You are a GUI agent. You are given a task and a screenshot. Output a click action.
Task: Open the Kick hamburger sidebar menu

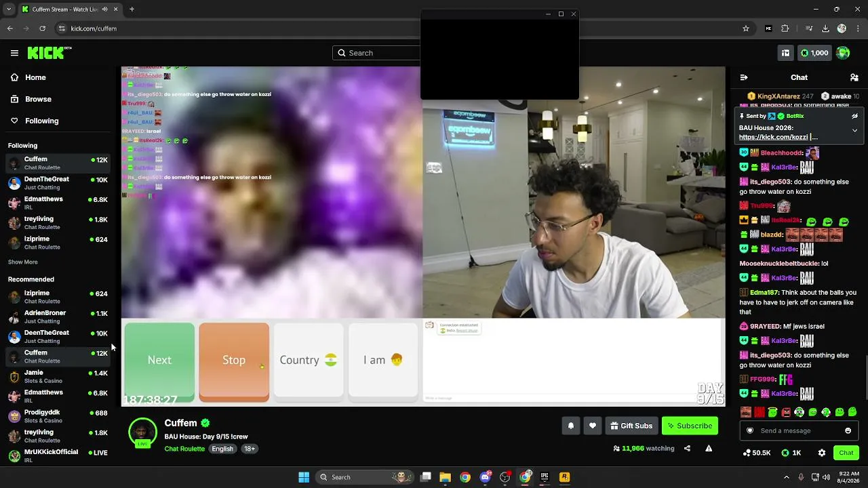pyautogui.click(x=14, y=53)
